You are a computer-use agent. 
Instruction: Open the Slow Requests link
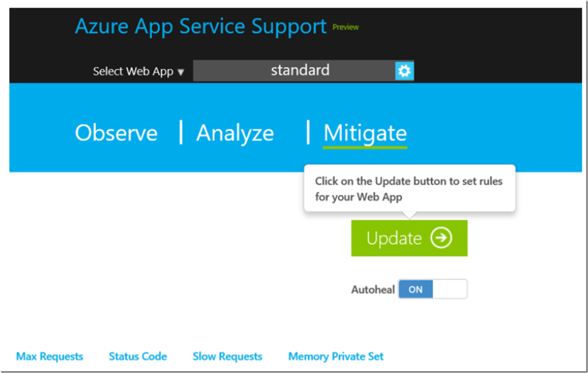tap(228, 356)
